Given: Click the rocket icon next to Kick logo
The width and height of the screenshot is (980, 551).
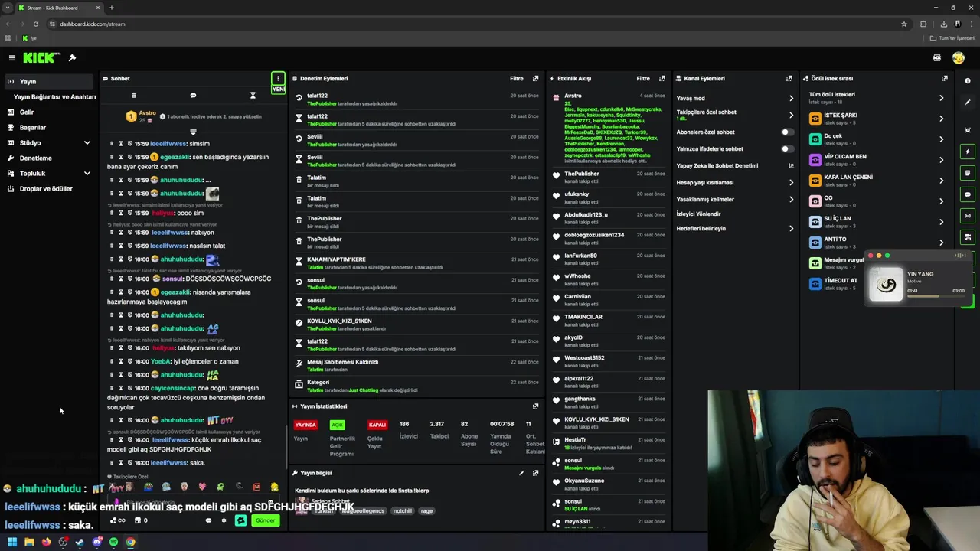Looking at the screenshot, I should 72,58.
